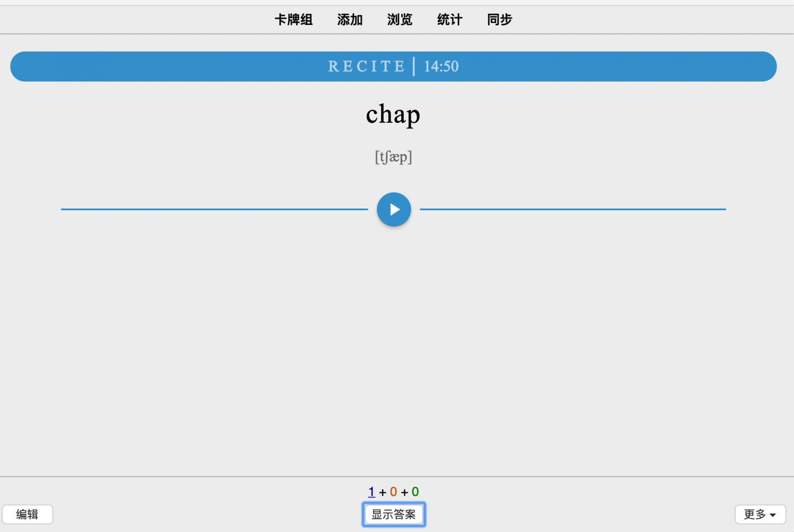Open the 卡牌组 decks view
The image size is (794, 532).
pos(294,20)
